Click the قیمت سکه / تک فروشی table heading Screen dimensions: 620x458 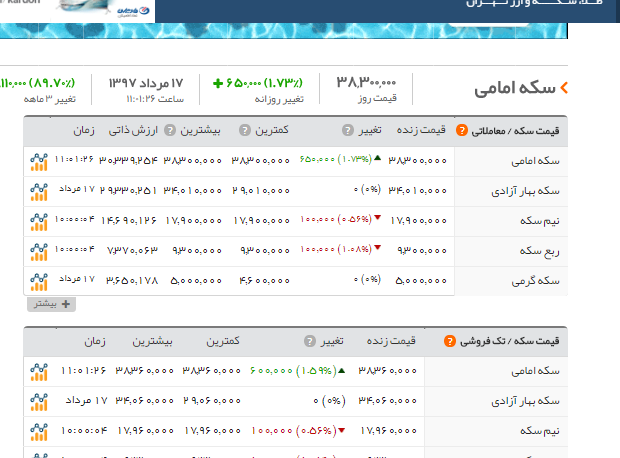point(510,341)
